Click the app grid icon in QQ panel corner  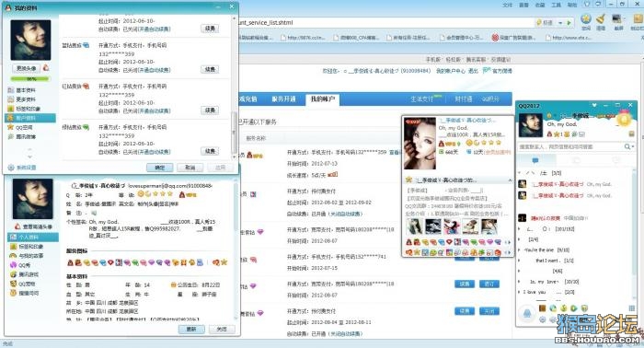[632, 308]
